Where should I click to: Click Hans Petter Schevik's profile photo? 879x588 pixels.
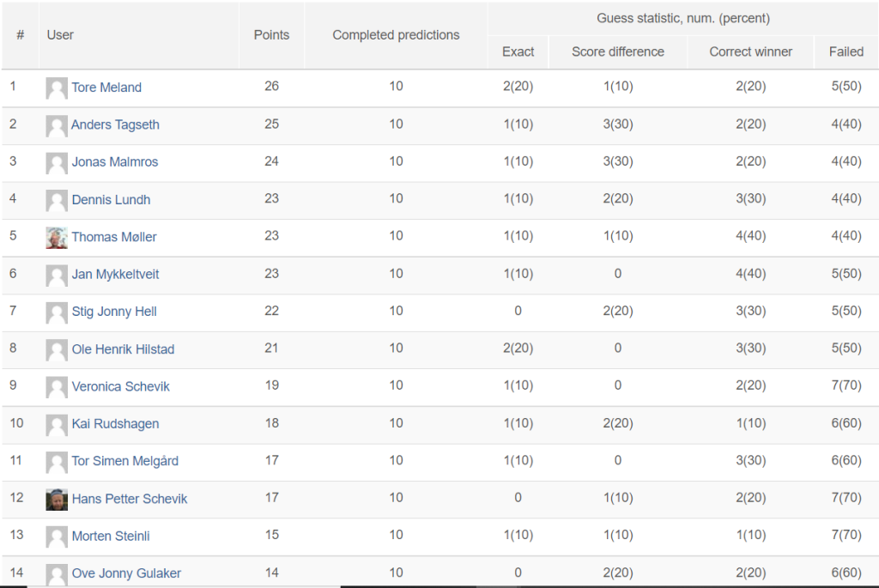coord(57,499)
